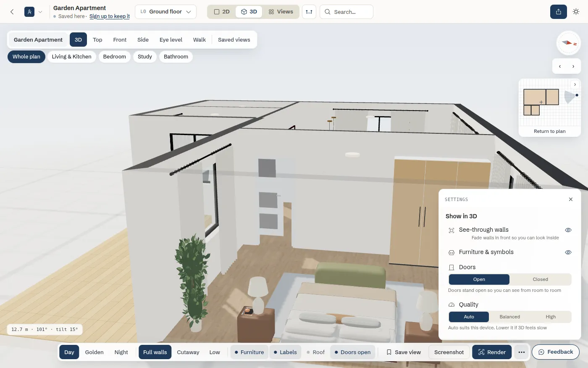The width and height of the screenshot is (588, 368).
Task: Select the Top camera view
Action: pyautogui.click(x=97, y=40)
